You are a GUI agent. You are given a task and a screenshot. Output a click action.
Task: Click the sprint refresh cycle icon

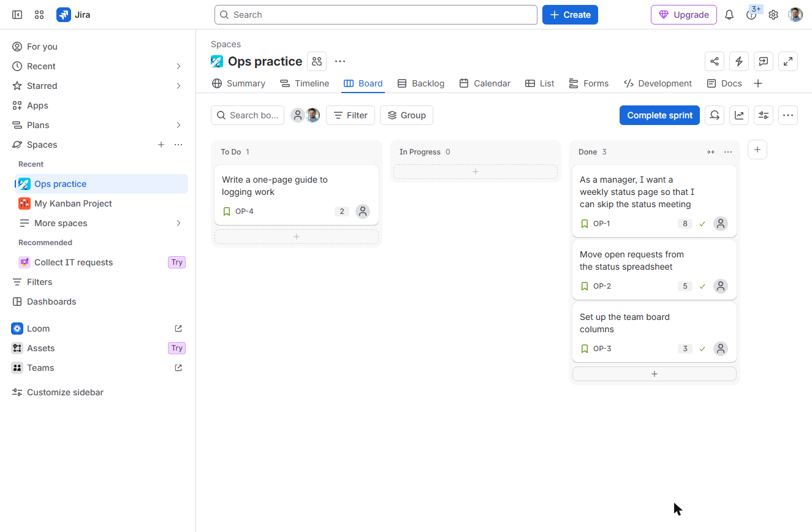coord(715,115)
